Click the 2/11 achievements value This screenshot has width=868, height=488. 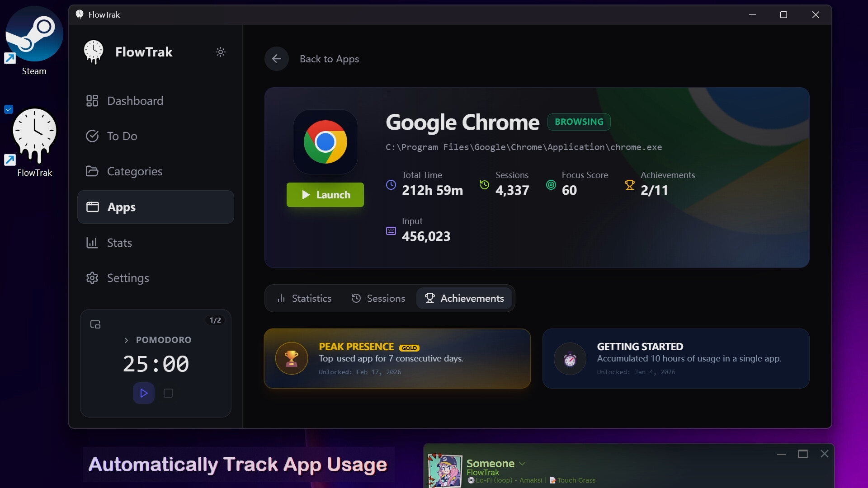[654, 190]
